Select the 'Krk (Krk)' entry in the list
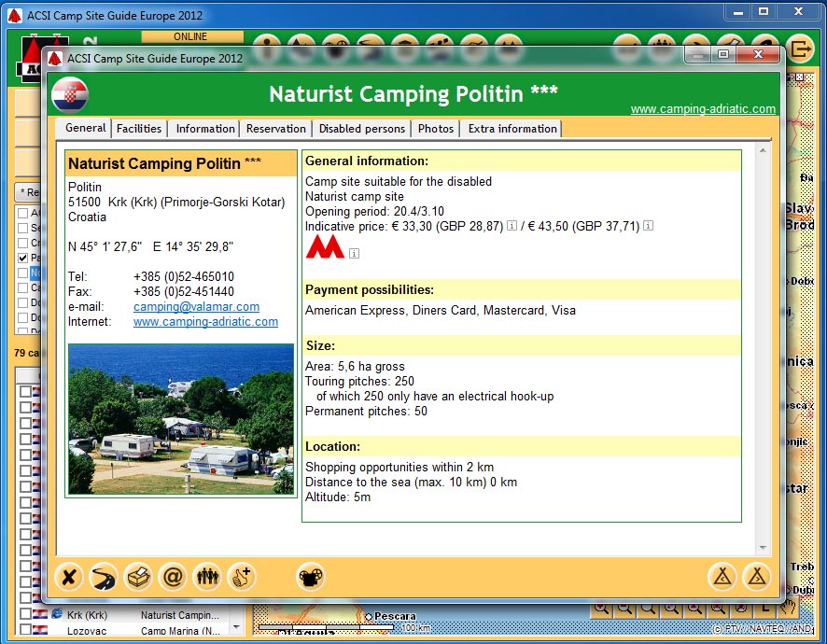Viewport: 827px width, 644px height. coord(87,615)
